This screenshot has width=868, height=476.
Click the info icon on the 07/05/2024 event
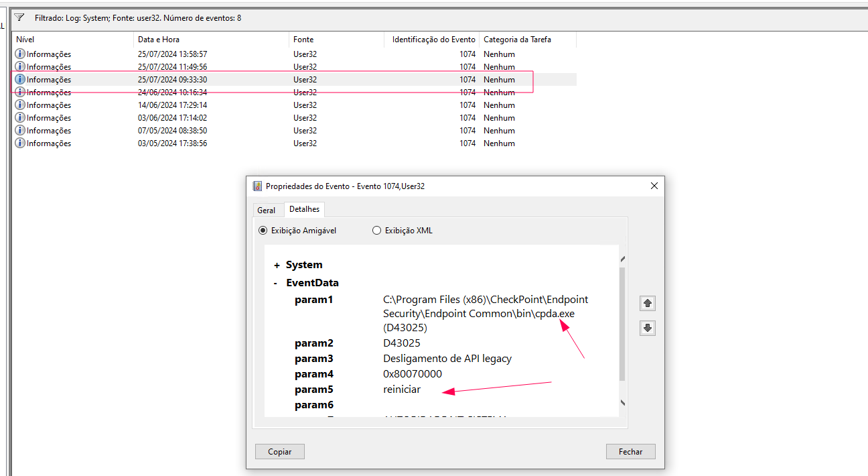click(19, 130)
